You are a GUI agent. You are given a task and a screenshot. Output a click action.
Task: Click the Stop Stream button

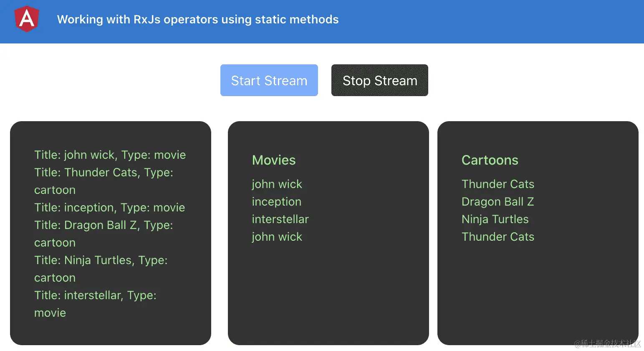(380, 80)
